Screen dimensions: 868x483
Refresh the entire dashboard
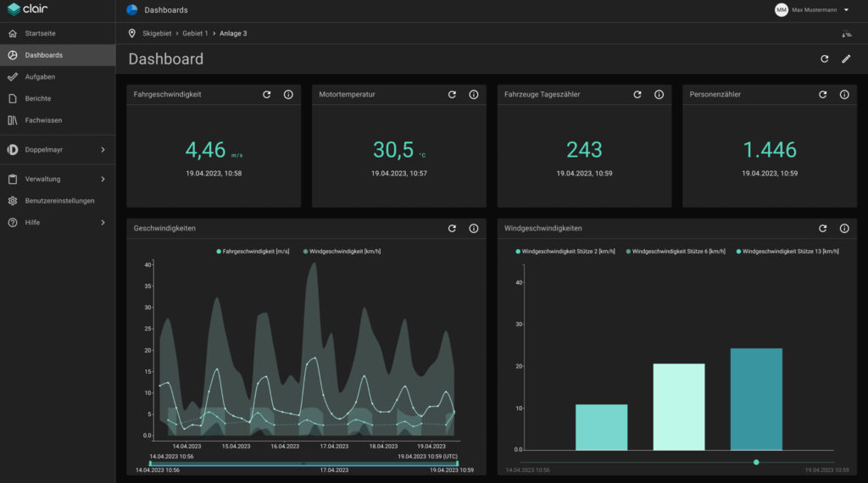[x=825, y=59]
